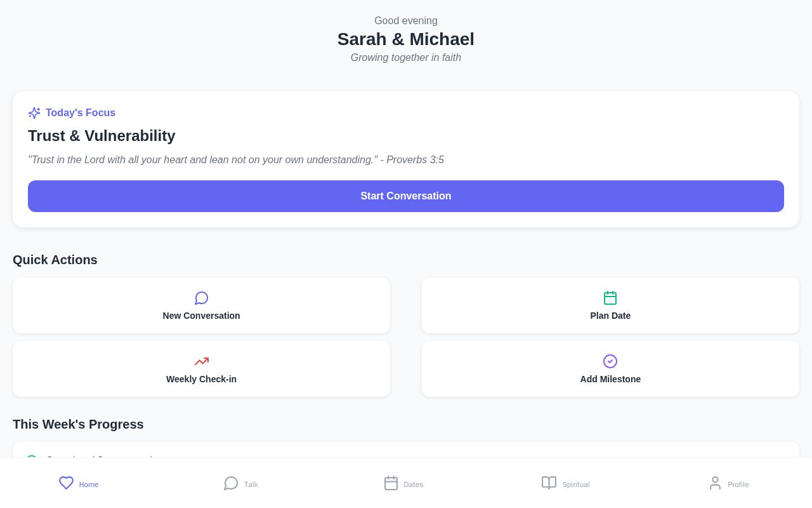Click the Today's Focus heading text

[81, 113]
